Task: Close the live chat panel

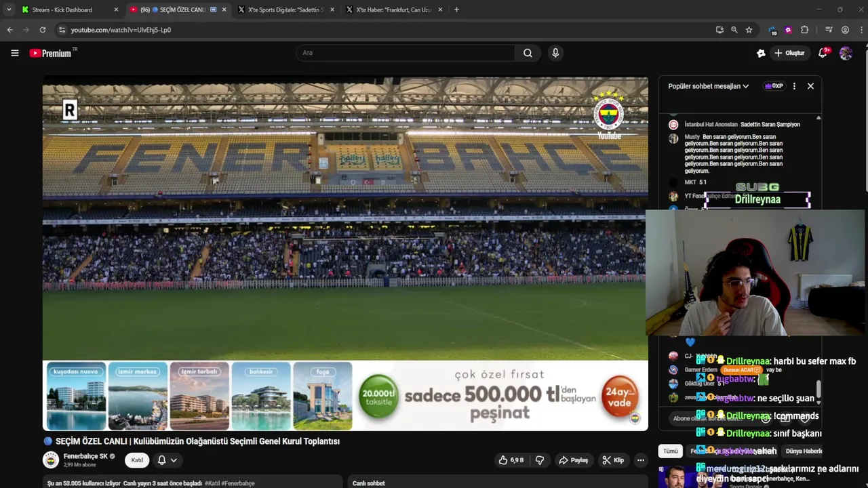Action: click(810, 86)
